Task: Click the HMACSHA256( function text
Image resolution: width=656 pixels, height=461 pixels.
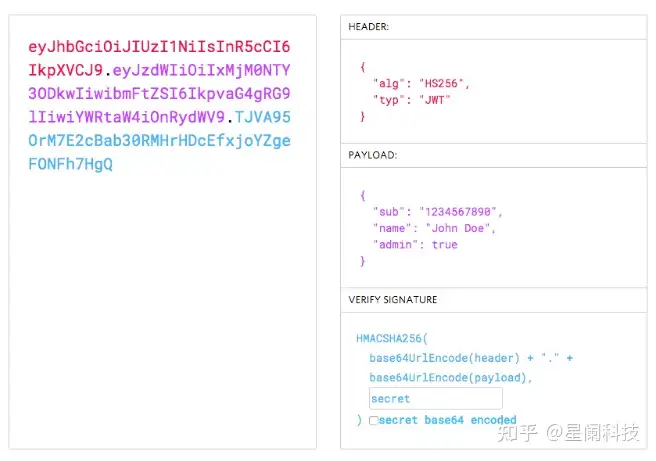Action: coord(392,338)
